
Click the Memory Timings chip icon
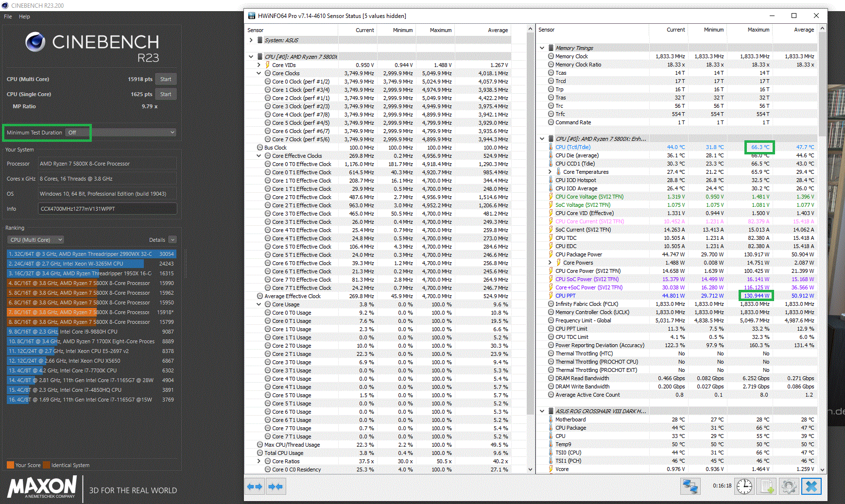tap(551, 48)
